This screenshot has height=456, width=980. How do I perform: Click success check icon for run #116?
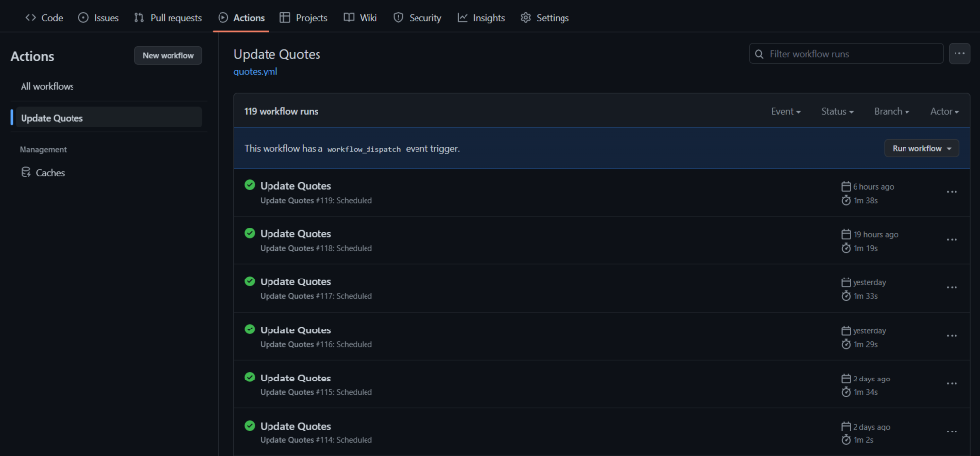tap(249, 329)
